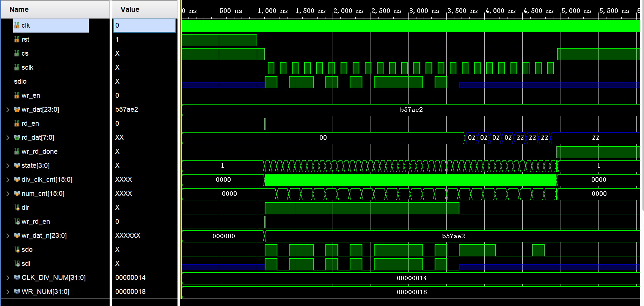Click the sclk signal icon
The width and height of the screenshot is (644, 306).
[x=17, y=67]
